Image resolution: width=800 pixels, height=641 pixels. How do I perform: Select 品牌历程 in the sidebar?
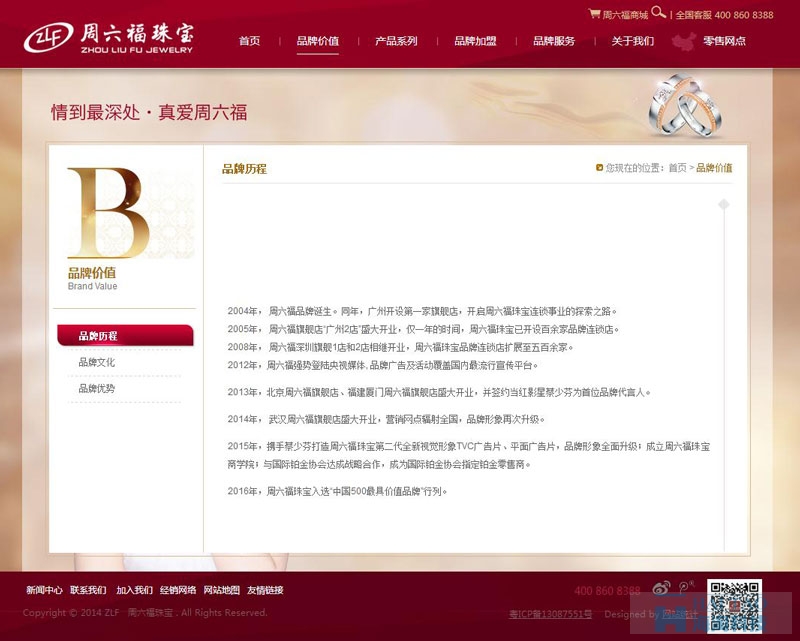(x=126, y=335)
